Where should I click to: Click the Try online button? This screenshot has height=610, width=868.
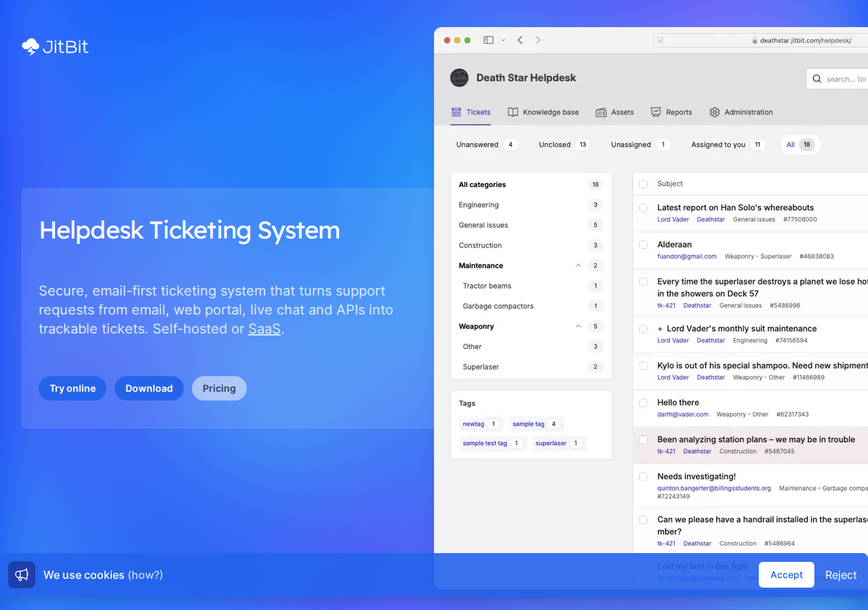click(73, 388)
